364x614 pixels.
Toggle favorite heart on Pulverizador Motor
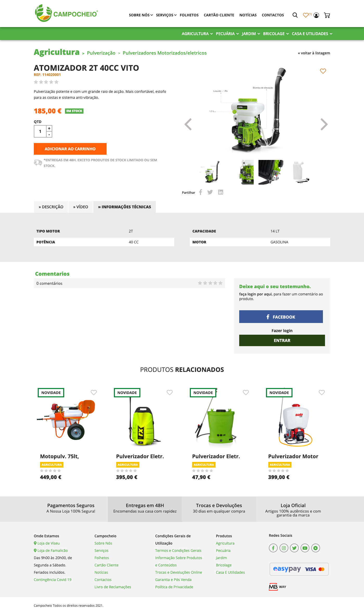[x=322, y=392]
